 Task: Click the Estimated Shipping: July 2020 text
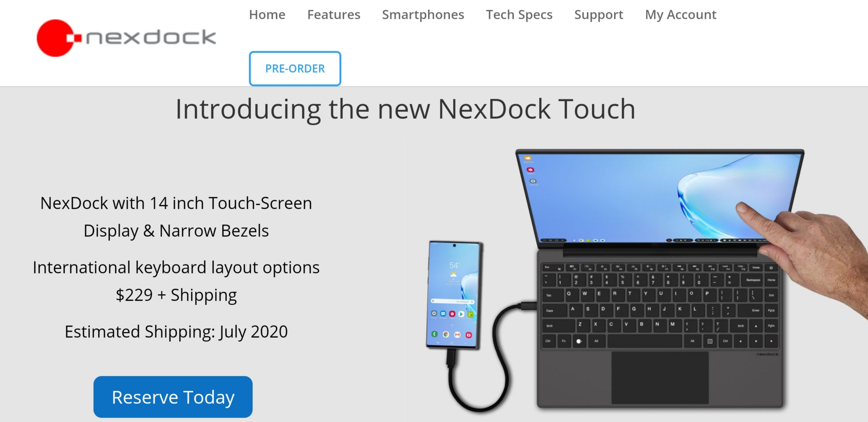pos(176,332)
